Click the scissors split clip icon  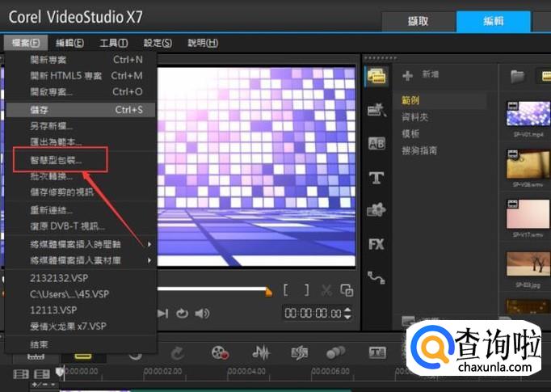coord(326,290)
